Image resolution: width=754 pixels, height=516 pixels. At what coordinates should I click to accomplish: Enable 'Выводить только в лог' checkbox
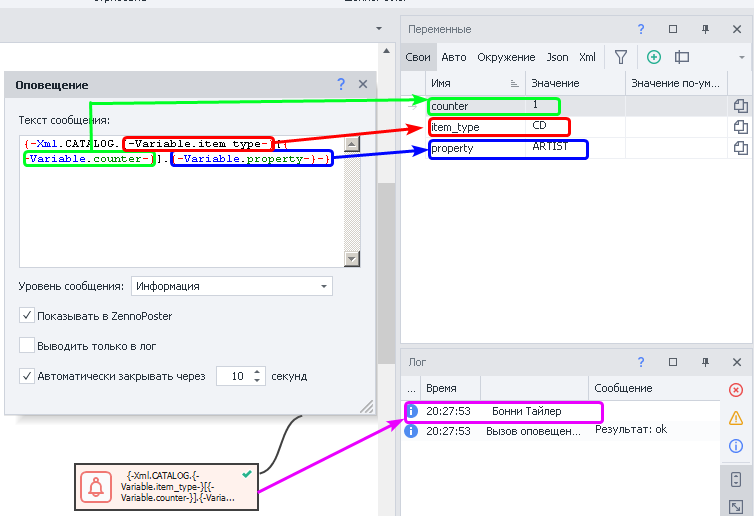(x=27, y=346)
